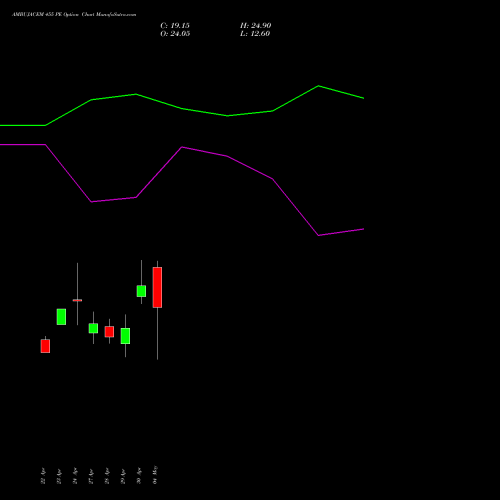This screenshot has width=500, height=500.
Task: Select the 27 Apr green candlestick
Action: pos(93,328)
